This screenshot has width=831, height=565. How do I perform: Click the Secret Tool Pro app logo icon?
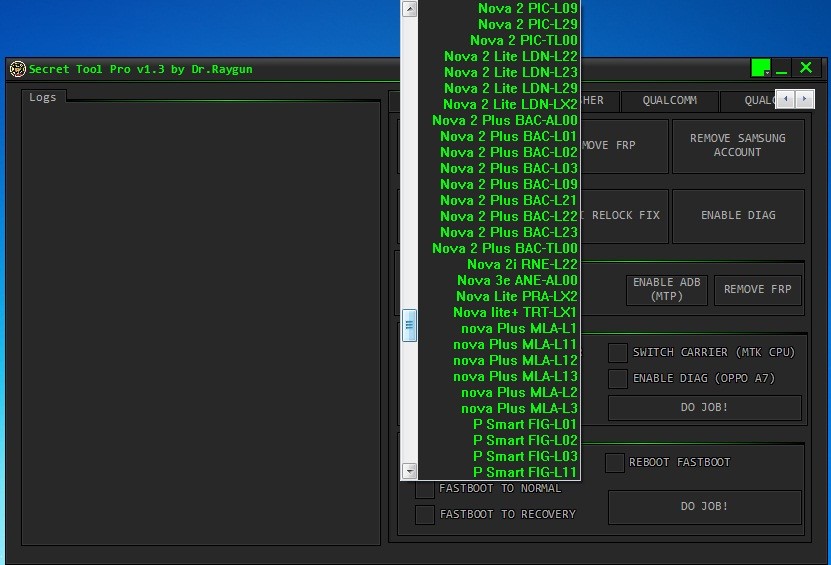tap(17, 69)
